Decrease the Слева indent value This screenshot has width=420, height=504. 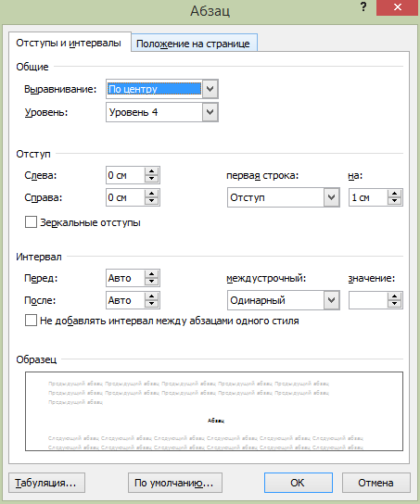coord(151,179)
